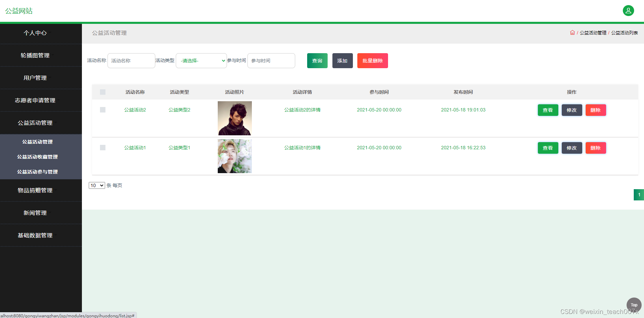This screenshot has height=318, width=644.
Task: Click 查看 for 公益活动2
Action: (x=548, y=110)
